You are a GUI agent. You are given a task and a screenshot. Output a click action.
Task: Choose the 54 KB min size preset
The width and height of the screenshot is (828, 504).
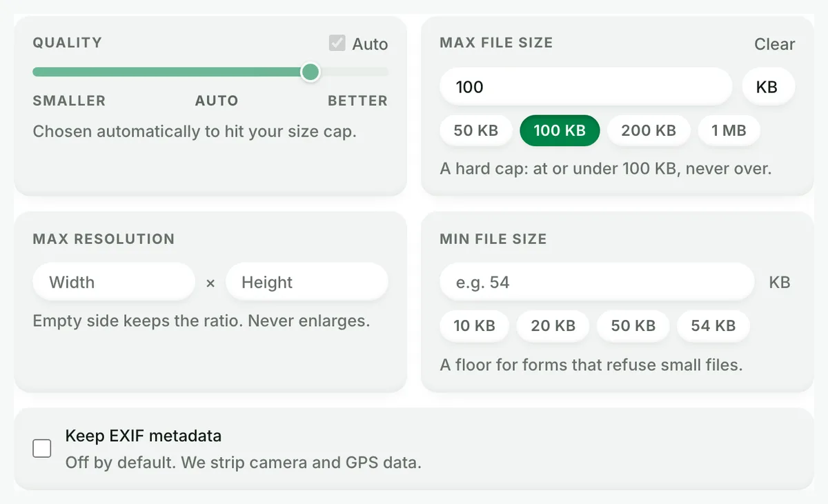coord(713,325)
